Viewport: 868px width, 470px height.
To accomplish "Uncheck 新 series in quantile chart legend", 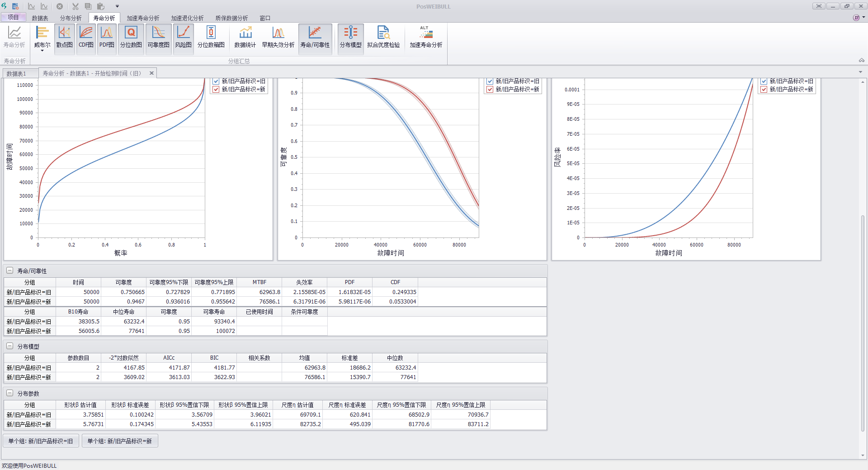I will pyautogui.click(x=216, y=90).
